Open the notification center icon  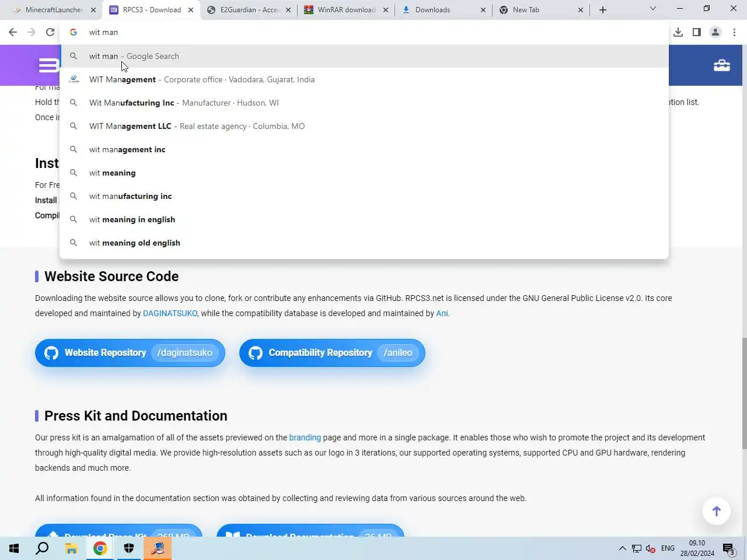tap(729, 548)
